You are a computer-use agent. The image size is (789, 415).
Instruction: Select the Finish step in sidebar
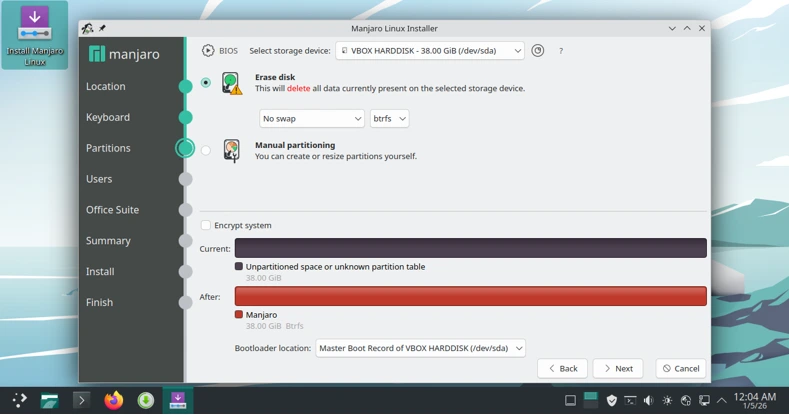(x=99, y=302)
